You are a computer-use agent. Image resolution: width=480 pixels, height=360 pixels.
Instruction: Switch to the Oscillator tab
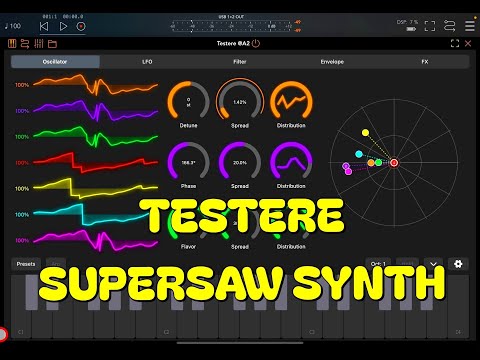[x=55, y=62]
